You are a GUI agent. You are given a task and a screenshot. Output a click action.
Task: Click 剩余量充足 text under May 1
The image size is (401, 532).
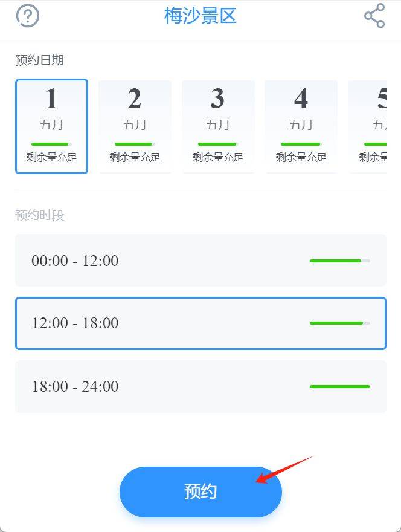click(51, 157)
